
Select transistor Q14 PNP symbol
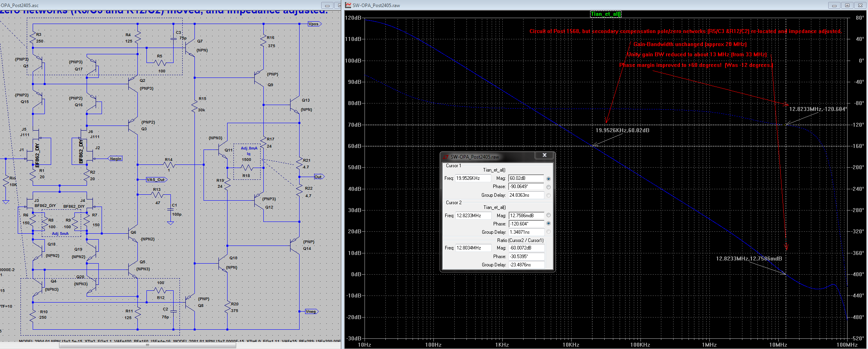click(x=296, y=246)
